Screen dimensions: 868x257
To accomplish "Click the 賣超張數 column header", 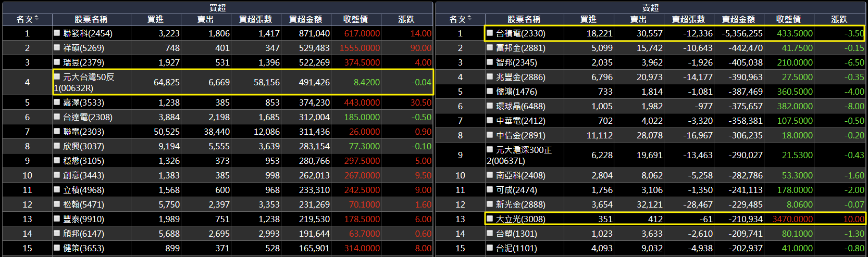I will [x=688, y=19].
